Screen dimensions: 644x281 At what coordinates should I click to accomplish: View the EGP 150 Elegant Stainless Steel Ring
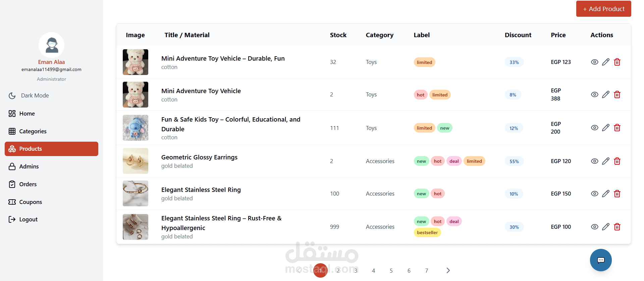tap(594, 194)
